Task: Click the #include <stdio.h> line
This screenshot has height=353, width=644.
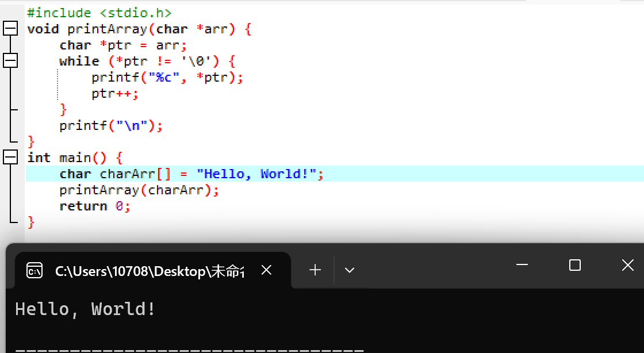Action: [x=99, y=13]
